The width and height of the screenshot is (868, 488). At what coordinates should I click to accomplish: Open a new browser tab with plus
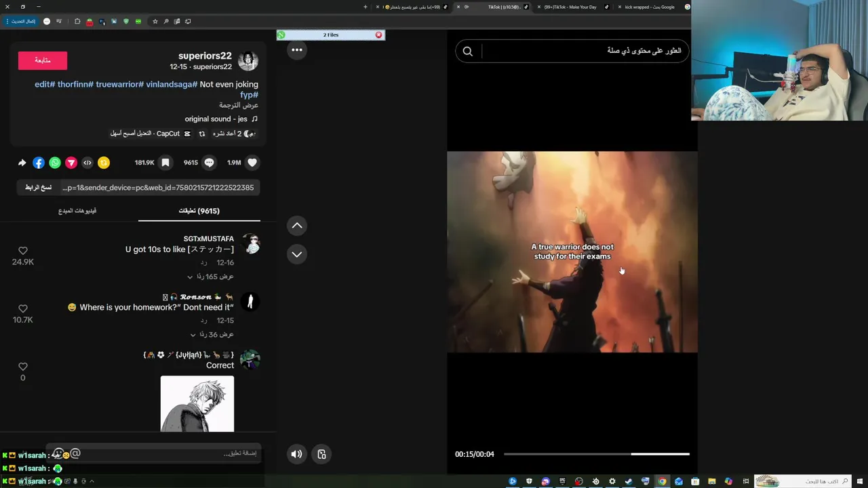coord(366,7)
